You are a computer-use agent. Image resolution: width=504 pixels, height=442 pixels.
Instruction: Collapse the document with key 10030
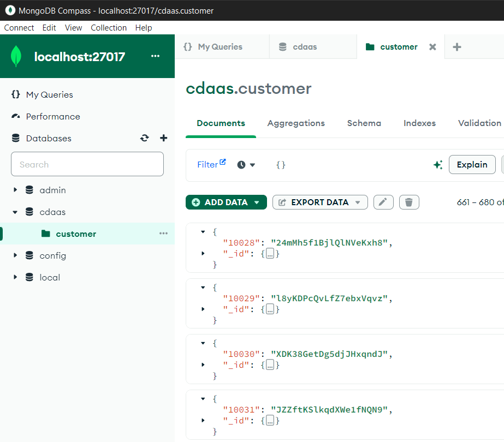(203, 343)
